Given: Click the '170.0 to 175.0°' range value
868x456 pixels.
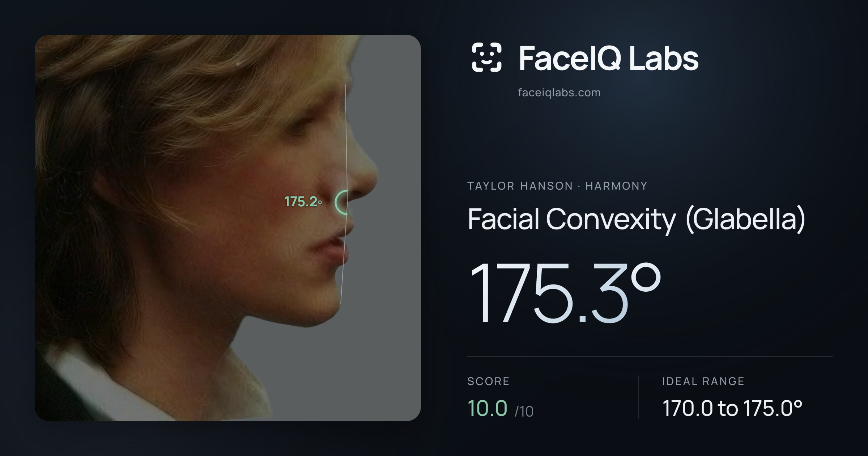Looking at the screenshot, I should pos(732,408).
